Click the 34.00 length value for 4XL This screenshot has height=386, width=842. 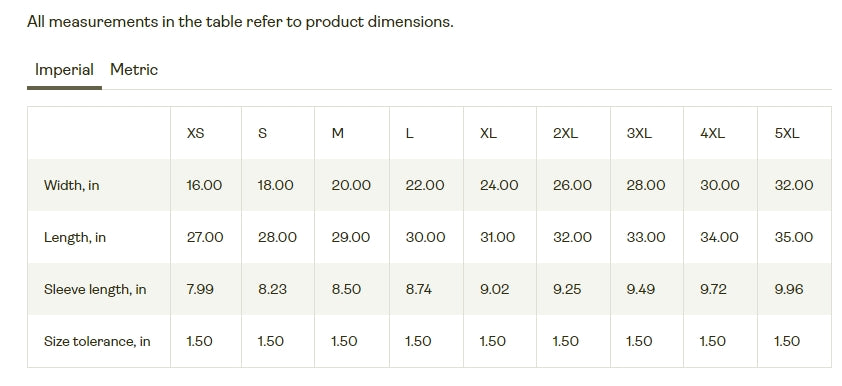tap(719, 237)
